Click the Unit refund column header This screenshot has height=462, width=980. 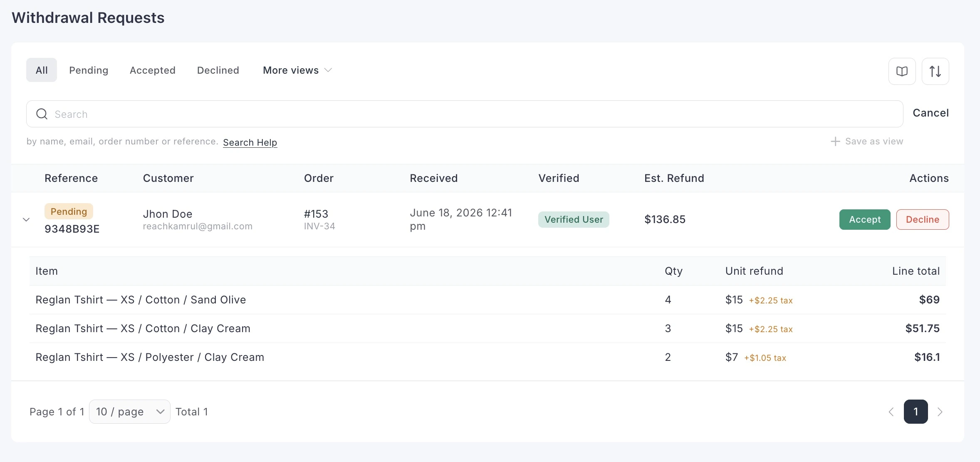pyautogui.click(x=754, y=271)
